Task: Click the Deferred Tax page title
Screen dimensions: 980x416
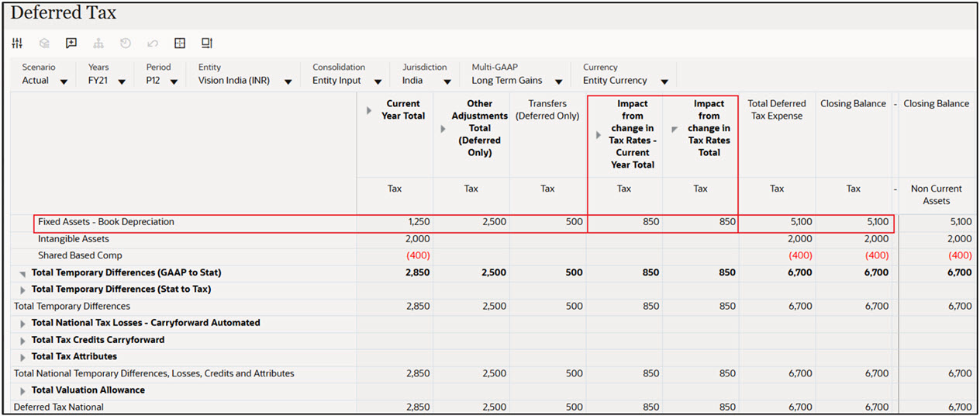Action: coord(64,13)
